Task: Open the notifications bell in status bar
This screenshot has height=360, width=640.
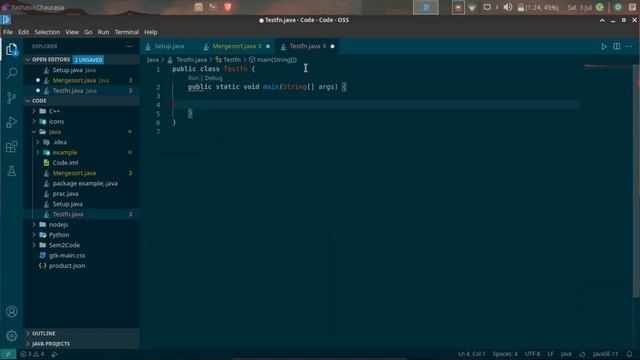Action: [629, 354]
